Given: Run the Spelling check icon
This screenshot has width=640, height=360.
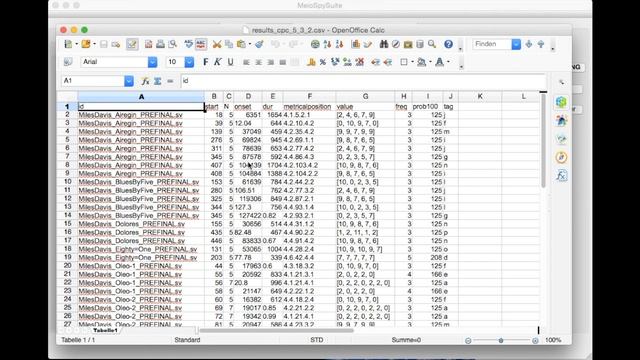Looking at the screenshot, I should 189,44.
